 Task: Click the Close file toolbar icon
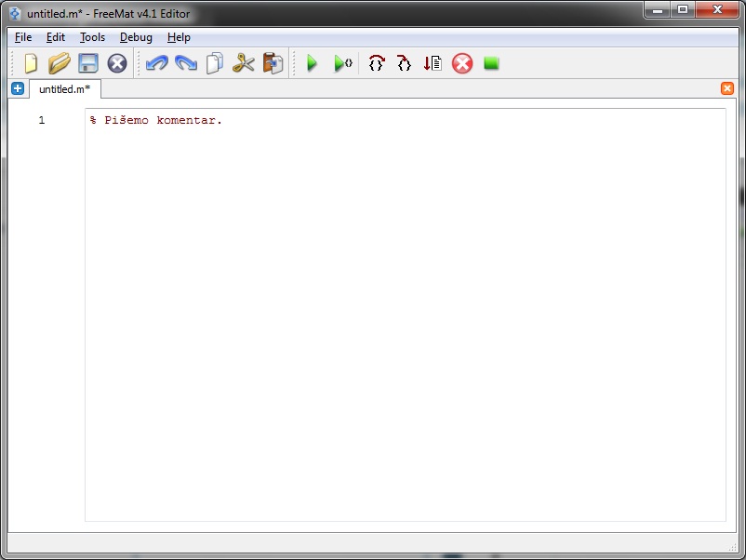click(x=117, y=63)
